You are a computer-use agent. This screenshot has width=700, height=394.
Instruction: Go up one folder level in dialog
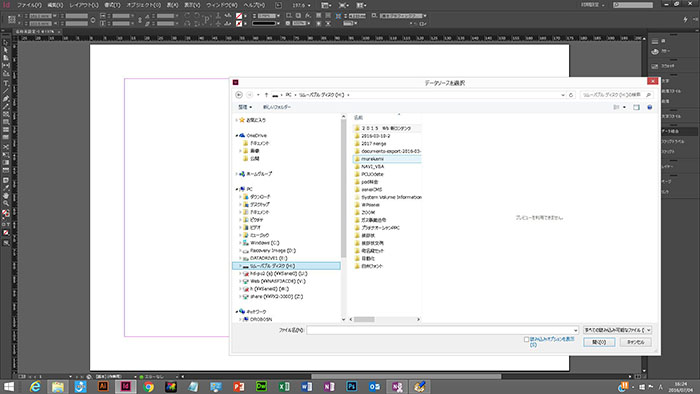pos(267,95)
